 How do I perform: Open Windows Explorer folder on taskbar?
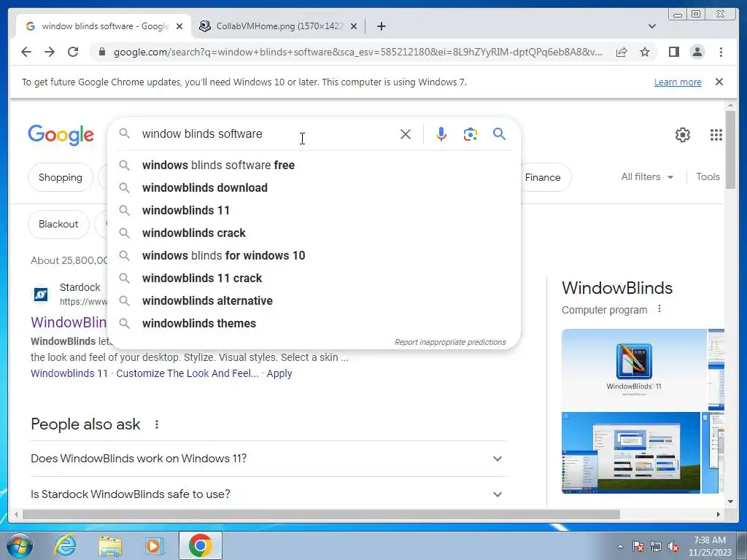pos(110,545)
